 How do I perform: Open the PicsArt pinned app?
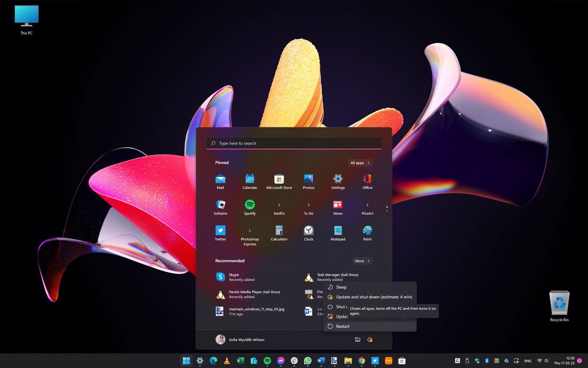(367, 205)
